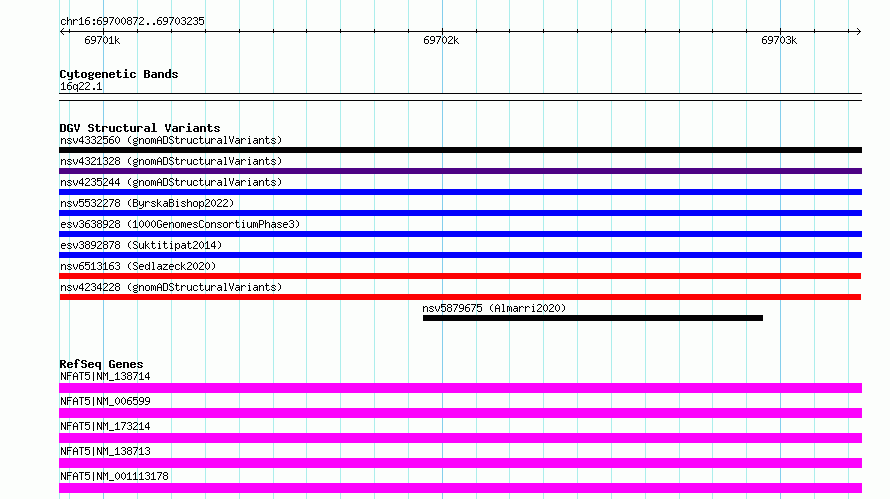Viewport: 890px width, 499px height.
Task: Open the NFAT5|NM_138713 transcript label
Action: 105,451
